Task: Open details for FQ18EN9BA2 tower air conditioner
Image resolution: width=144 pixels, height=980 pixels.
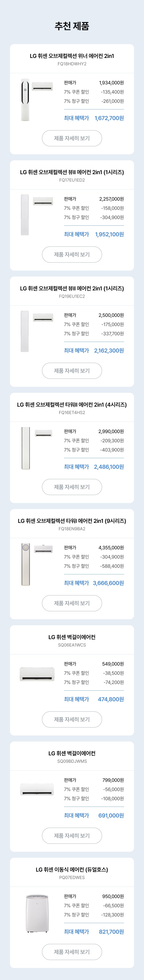Action: pyautogui.click(x=72, y=603)
